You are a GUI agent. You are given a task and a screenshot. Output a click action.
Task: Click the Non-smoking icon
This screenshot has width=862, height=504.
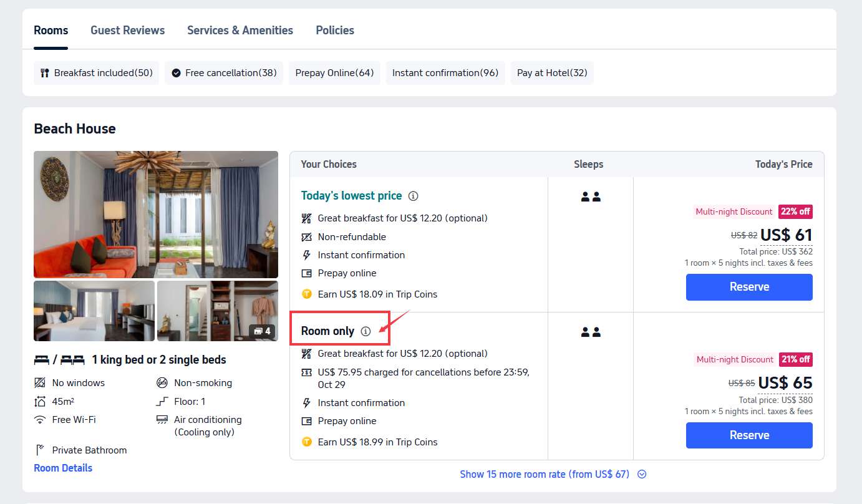click(x=162, y=382)
